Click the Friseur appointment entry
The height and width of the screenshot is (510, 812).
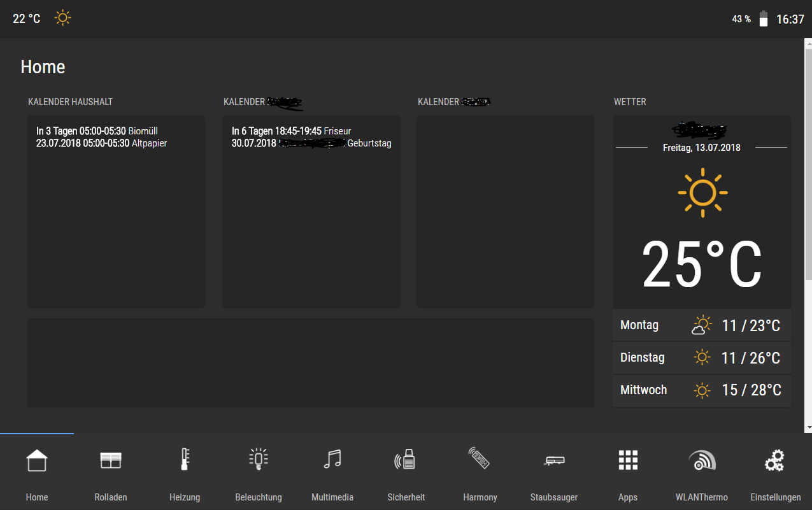292,131
